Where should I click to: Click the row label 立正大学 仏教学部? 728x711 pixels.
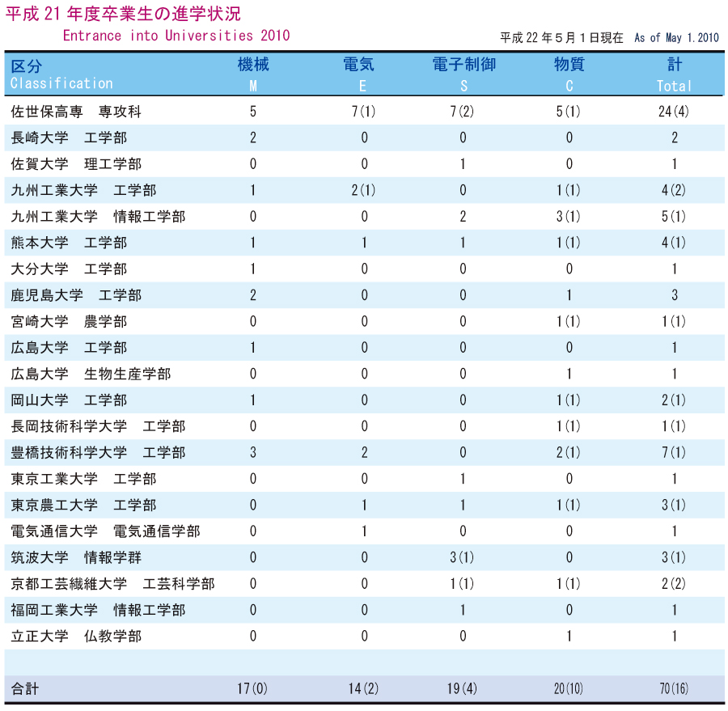(76, 637)
